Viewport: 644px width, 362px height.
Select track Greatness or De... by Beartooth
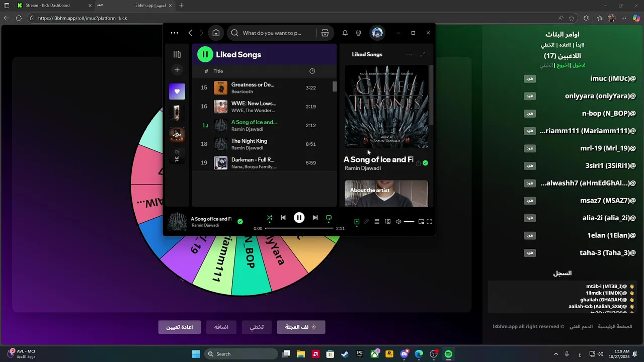[x=264, y=88]
